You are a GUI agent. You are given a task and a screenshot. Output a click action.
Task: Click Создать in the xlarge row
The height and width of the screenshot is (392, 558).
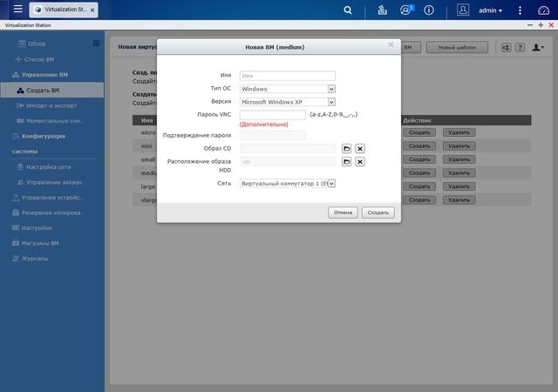419,200
